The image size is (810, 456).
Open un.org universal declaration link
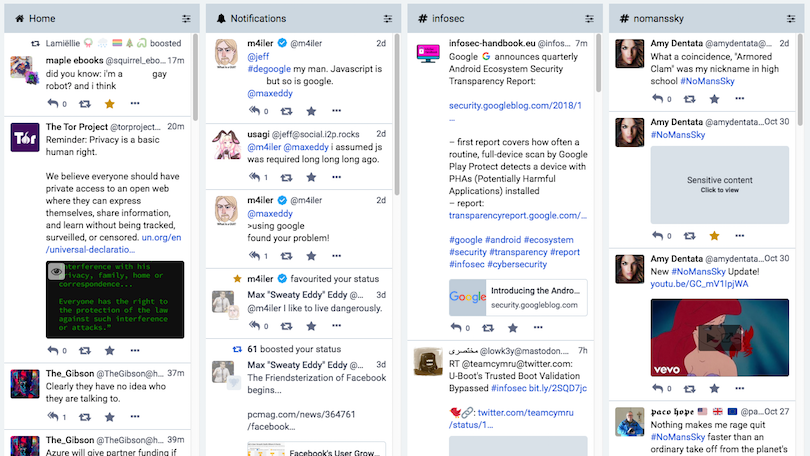(x=113, y=243)
